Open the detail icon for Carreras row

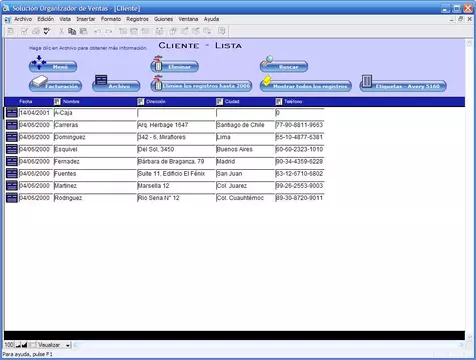click(x=12, y=125)
